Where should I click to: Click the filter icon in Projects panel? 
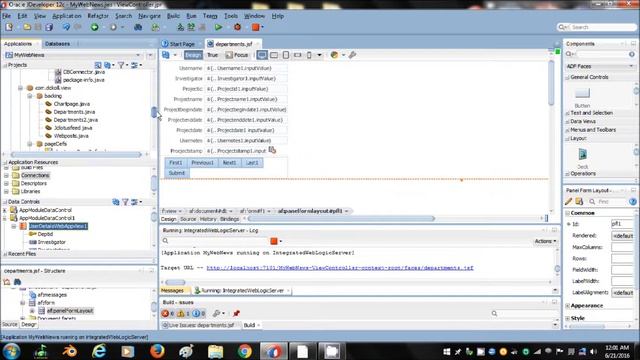pos(121,65)
